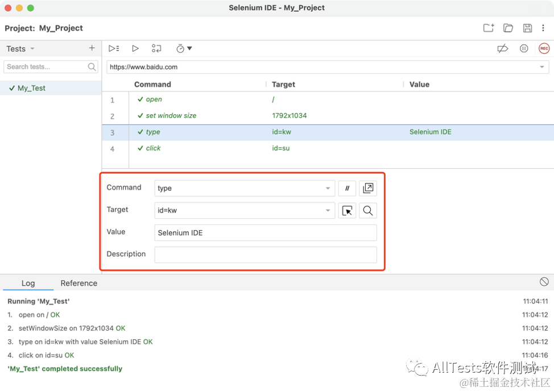Click the Value field containing Selenium IDE
This screenshot has height=392, width=554.
(x=266, y=233)
